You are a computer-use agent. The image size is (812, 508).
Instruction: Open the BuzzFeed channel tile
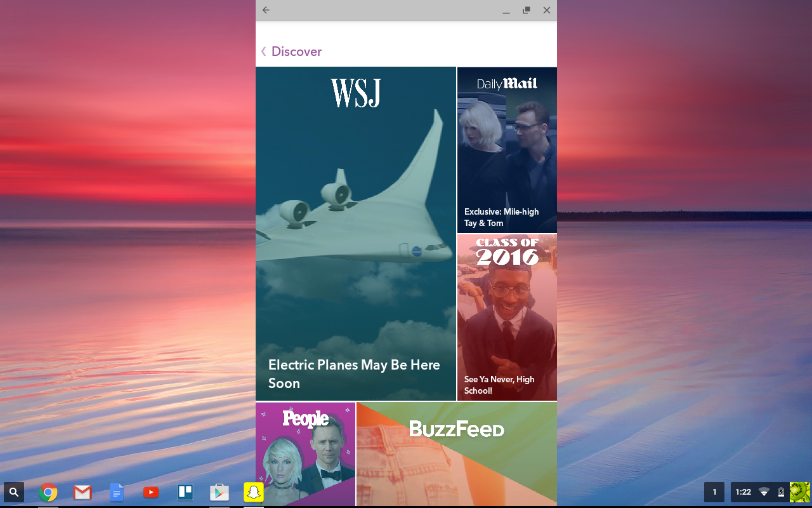point(457,454)
